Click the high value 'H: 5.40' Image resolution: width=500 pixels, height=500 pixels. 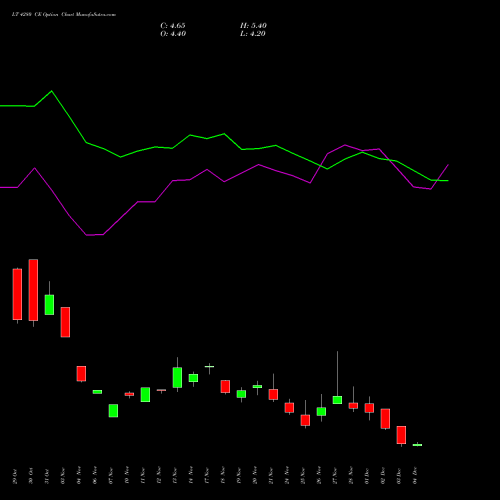coord(253,26)
